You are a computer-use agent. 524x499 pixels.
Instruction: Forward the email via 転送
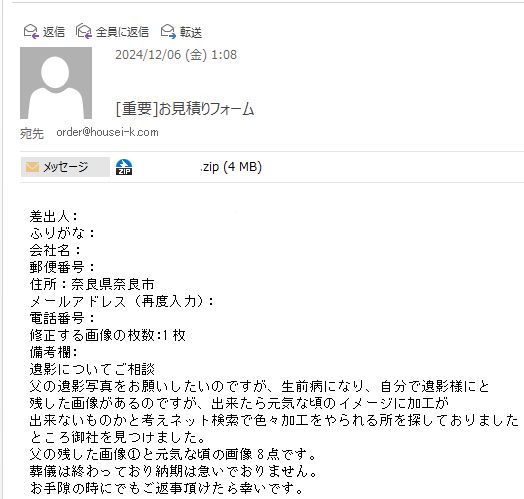point(191,32)
